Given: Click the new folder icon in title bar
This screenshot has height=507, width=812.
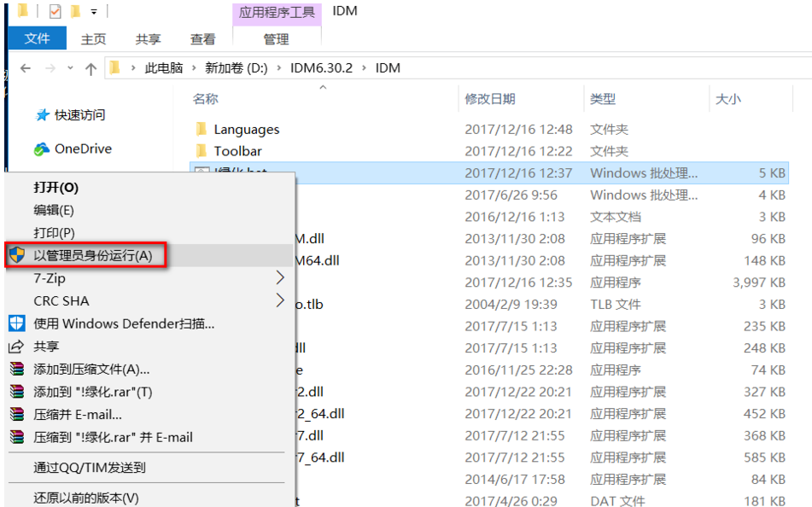Looking at the screenshot, I should [76, 11].
